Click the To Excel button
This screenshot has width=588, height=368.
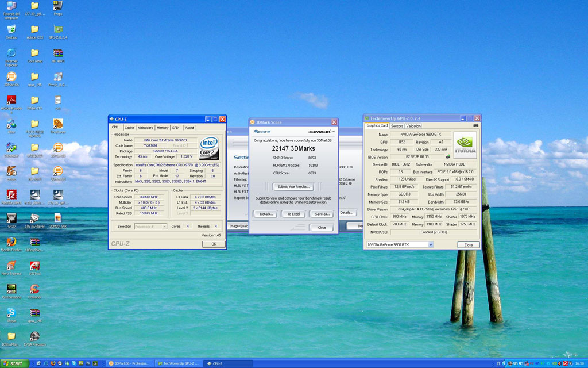tap(293, 214)
